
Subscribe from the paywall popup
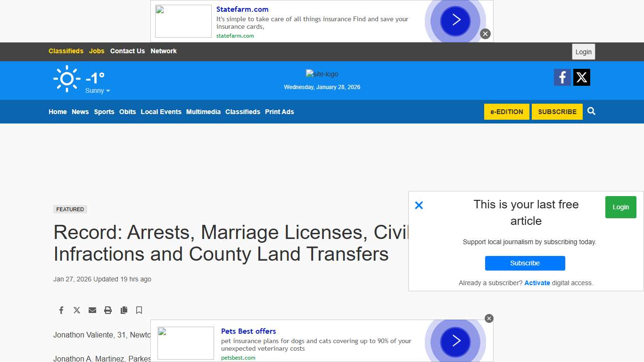(x=525, y=263)
